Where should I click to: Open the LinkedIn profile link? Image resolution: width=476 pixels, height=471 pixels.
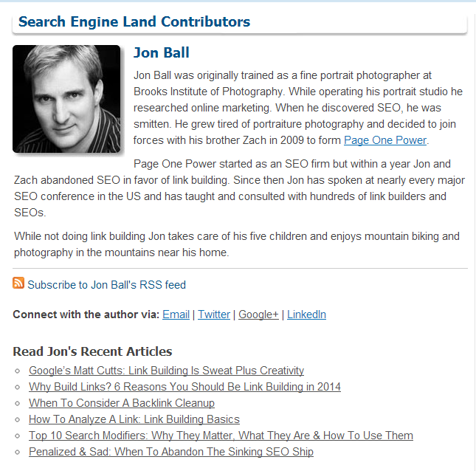pyautogui.click(x=306, y=314)
